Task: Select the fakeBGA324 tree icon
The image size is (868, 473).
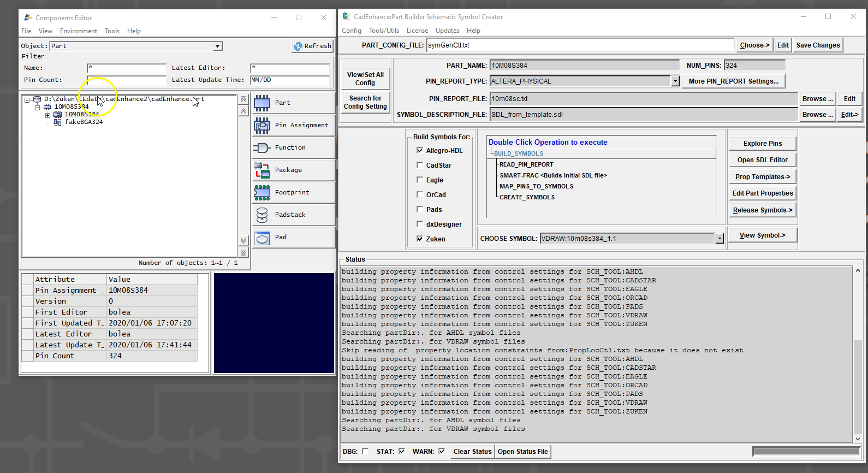Action: coord(58,122)
